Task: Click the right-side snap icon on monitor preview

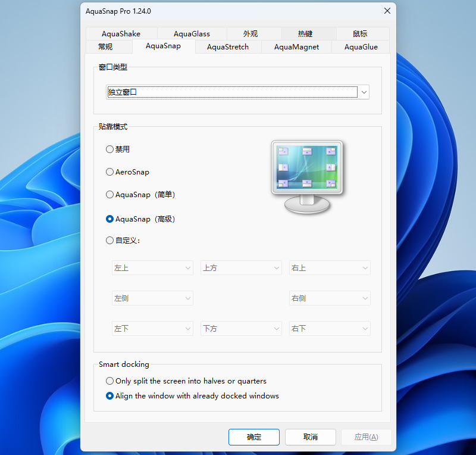Action: (x=331, y=167)
